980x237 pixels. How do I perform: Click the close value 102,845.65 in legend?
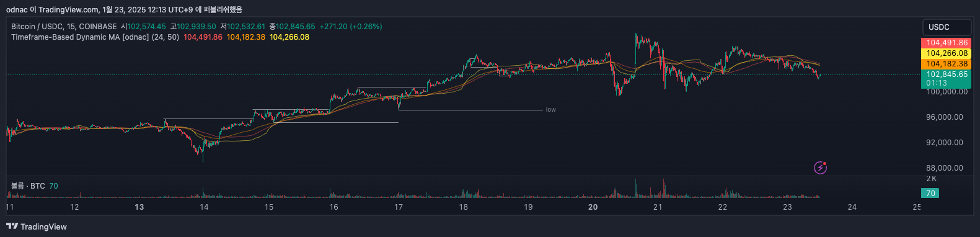click(x=296, y=27)
